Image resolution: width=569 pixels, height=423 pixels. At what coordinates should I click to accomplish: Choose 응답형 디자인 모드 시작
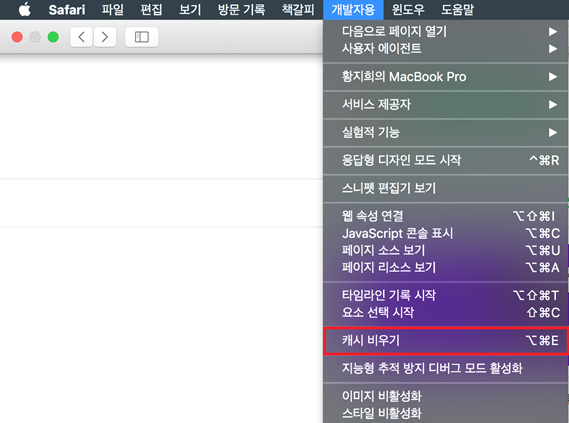click(x=445, y=160)
